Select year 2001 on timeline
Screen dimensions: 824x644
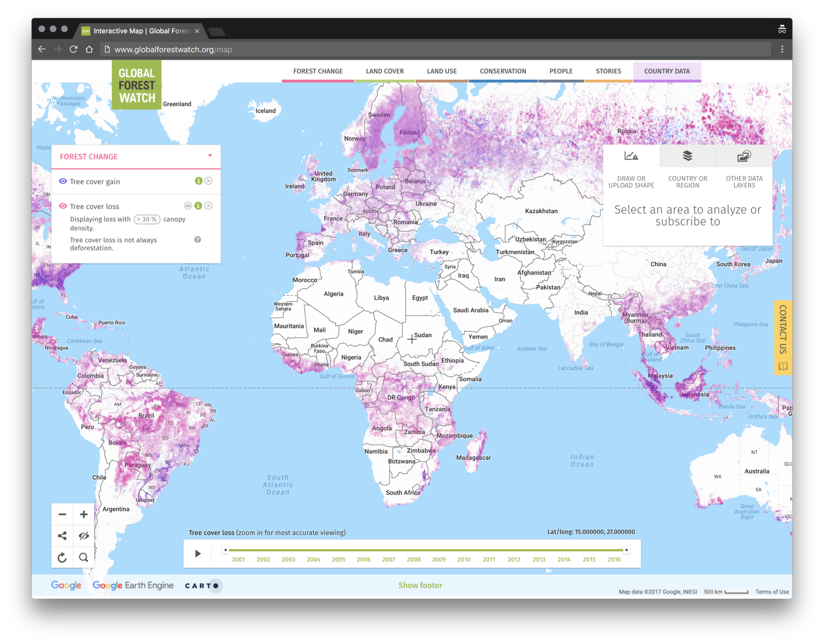pyautogui.click(x=238, y=560)
